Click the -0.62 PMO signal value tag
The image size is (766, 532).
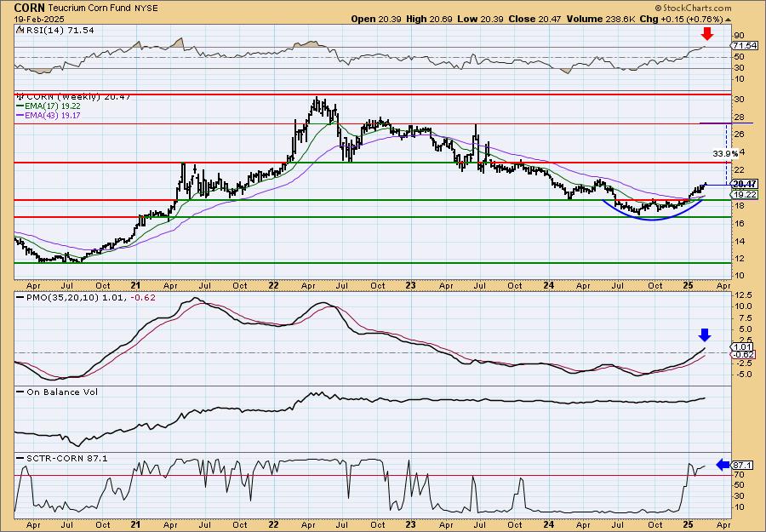tap(742, 355)
